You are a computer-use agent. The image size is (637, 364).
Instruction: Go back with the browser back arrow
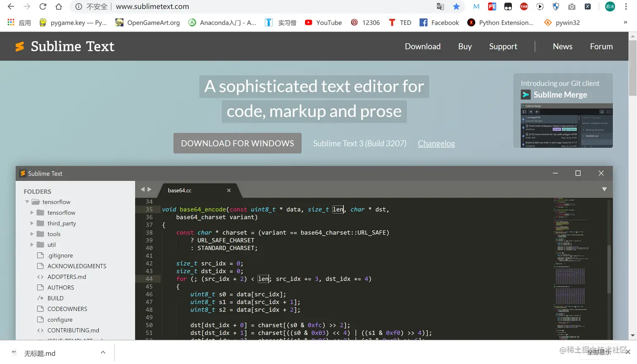point(11,6)
